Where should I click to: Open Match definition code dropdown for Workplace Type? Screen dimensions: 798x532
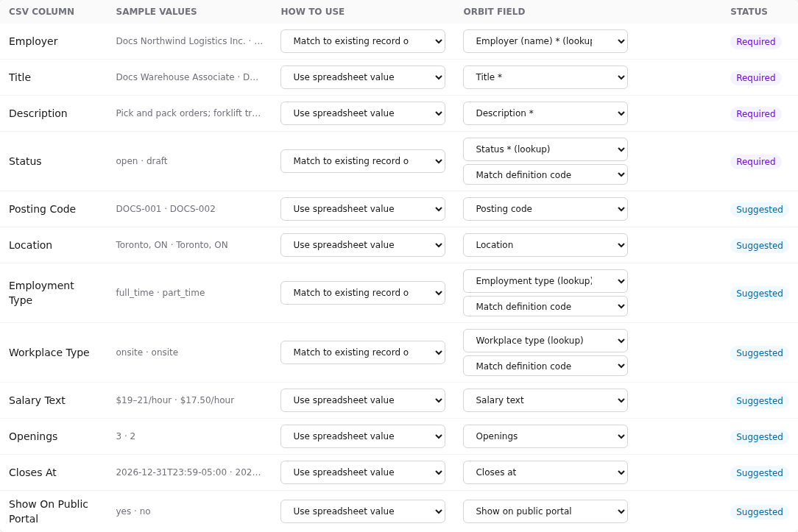545,366
